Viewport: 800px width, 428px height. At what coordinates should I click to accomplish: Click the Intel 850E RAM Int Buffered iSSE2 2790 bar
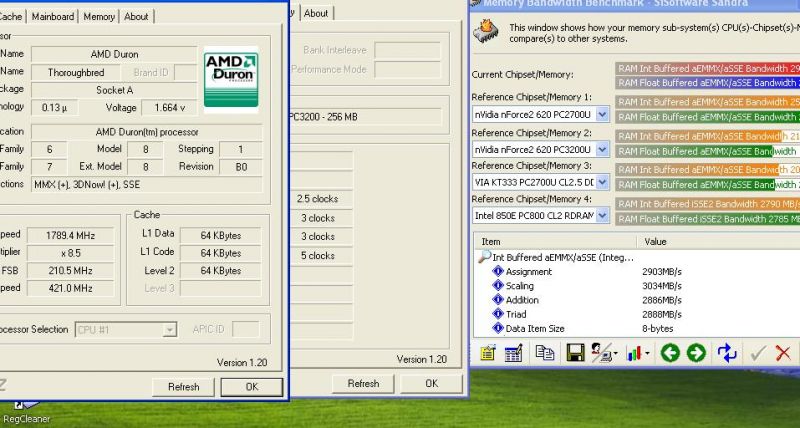(707, 204)
